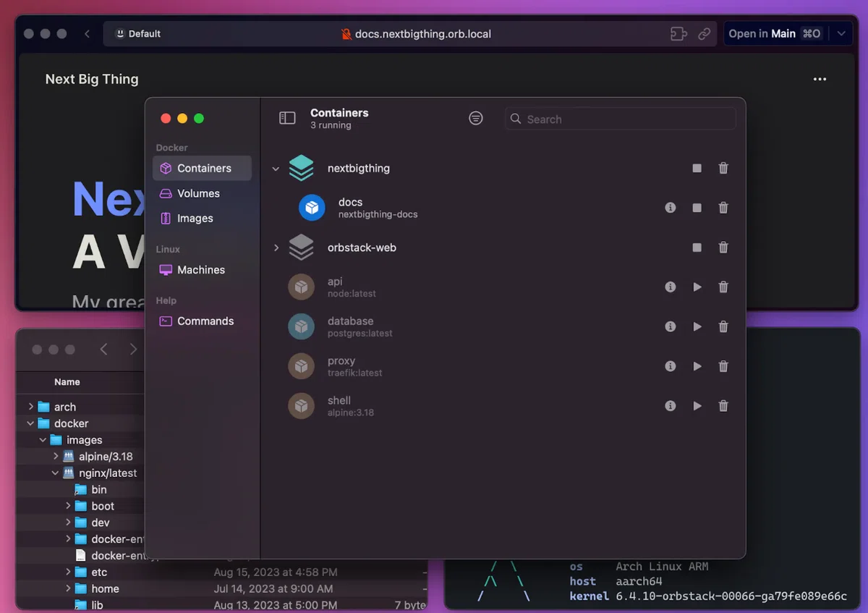Collapse the nextbigthing group

click(276, 169)
